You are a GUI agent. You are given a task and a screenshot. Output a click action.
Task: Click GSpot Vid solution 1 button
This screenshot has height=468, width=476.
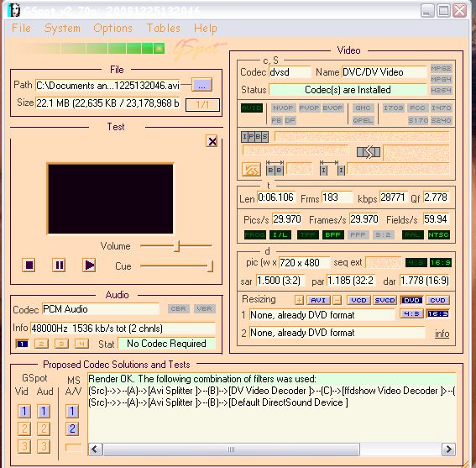click(24, 412)
